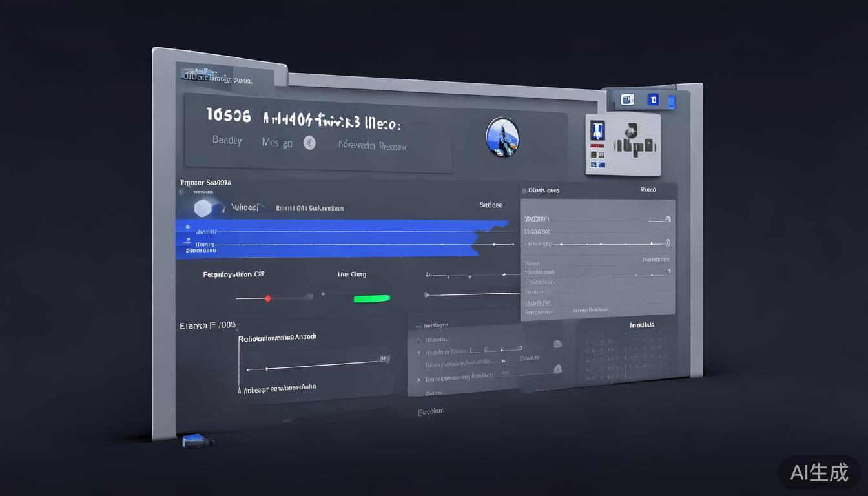This screenshot has width=868, height=496.
Task: Collapse the bottom list panel header arrow
Action: (x=418, y=326)
